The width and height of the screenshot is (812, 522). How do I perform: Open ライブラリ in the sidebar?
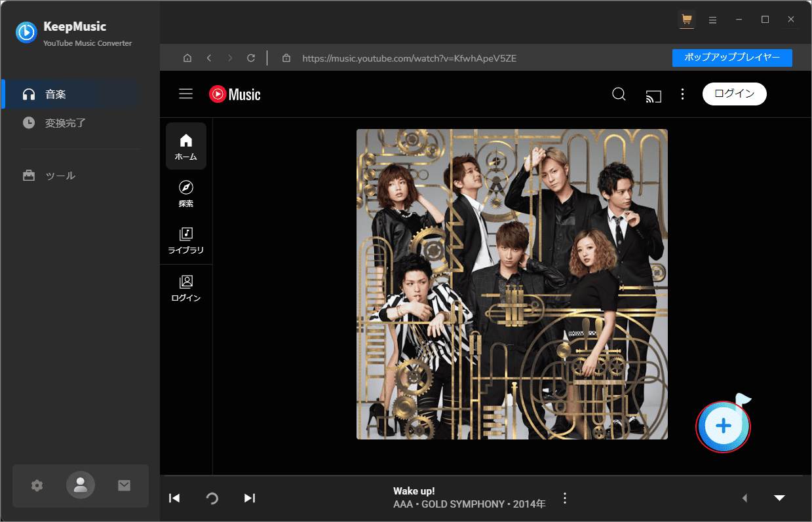[x=186, y=240]
